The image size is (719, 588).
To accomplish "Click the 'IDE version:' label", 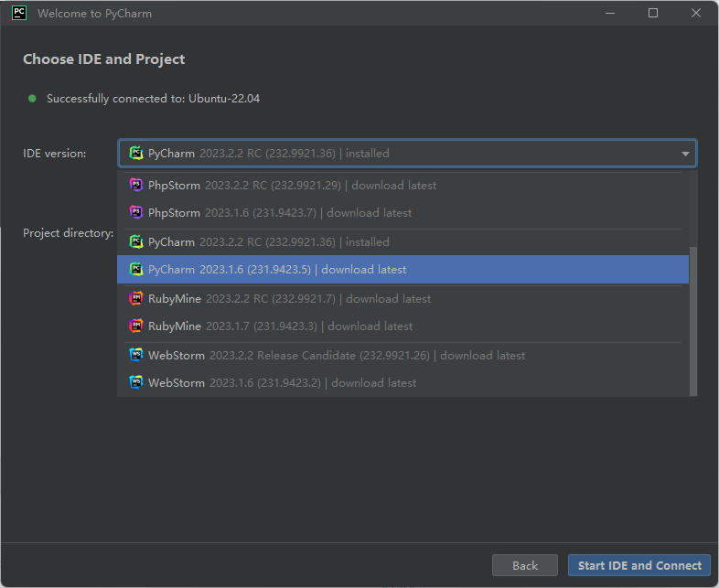I will point(55,154).
